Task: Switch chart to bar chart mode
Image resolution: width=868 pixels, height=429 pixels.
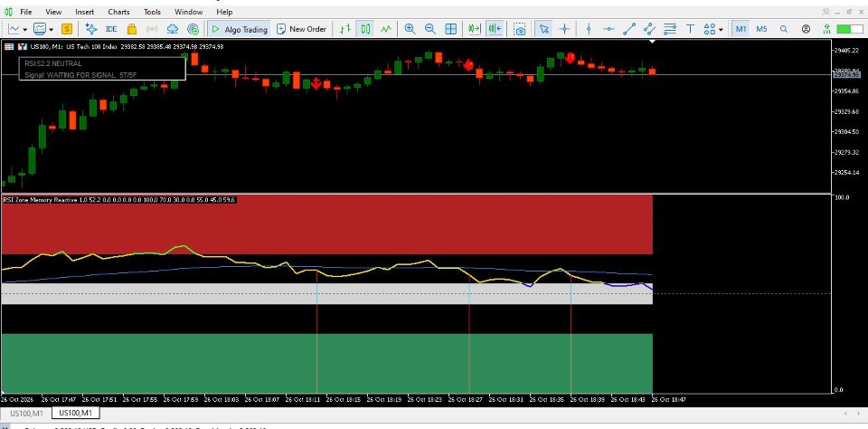Action: [x=344, y=29]
